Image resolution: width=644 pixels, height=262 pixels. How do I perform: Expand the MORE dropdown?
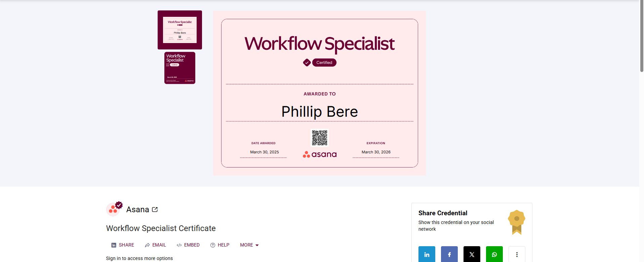click(x=249, y=245)
